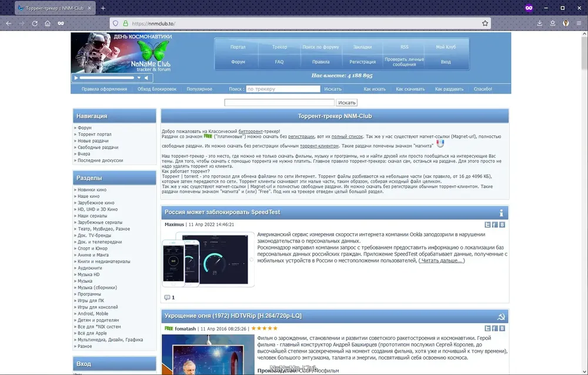Image resolution: width=588 pixels, height=375 pixels.
Task: Share SpeedTest news on Twitter icon
Action: (487, 224)
